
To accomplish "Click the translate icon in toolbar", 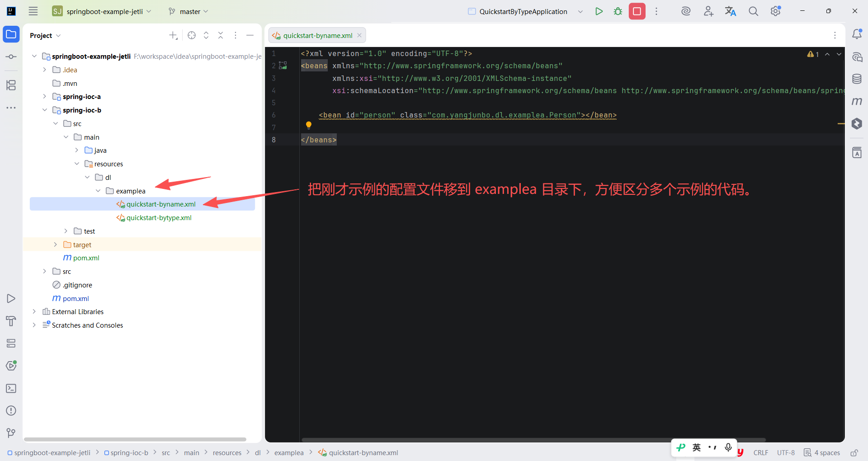I will pos(731,11).
